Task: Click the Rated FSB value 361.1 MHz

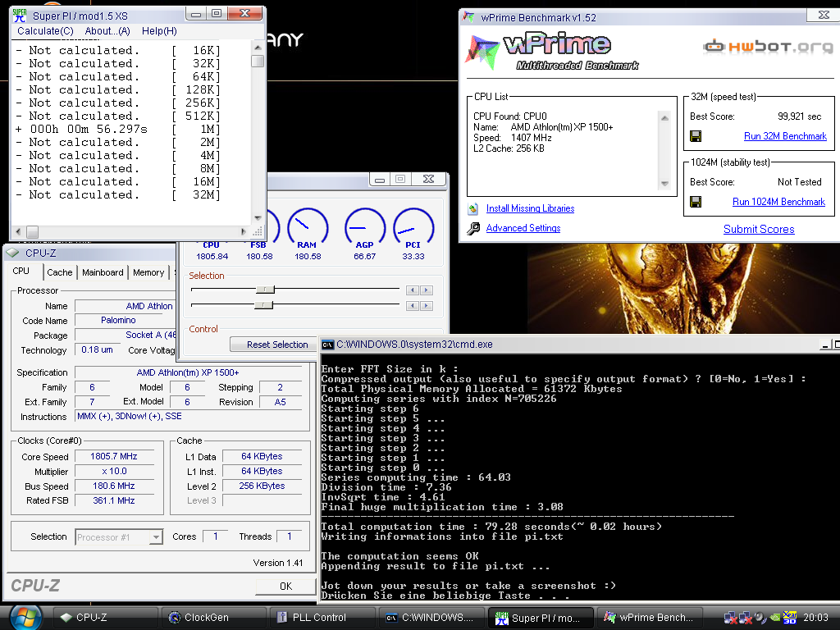Action: (114, 501)
